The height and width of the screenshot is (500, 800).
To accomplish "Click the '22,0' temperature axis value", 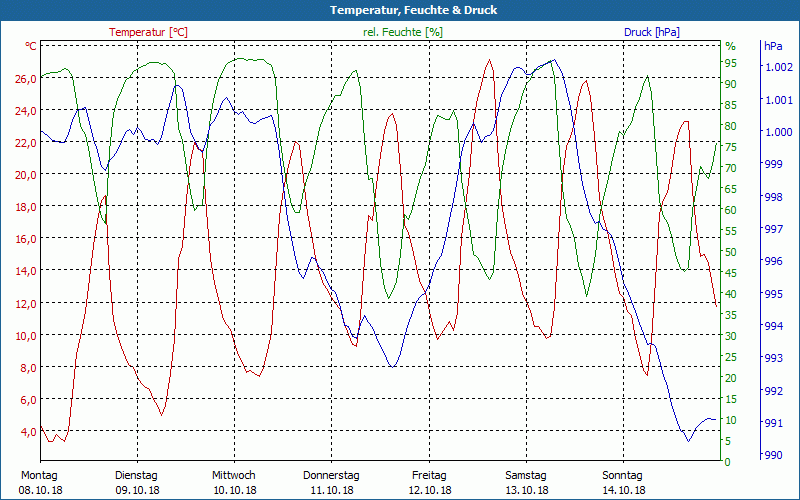I will pos(26,143).
